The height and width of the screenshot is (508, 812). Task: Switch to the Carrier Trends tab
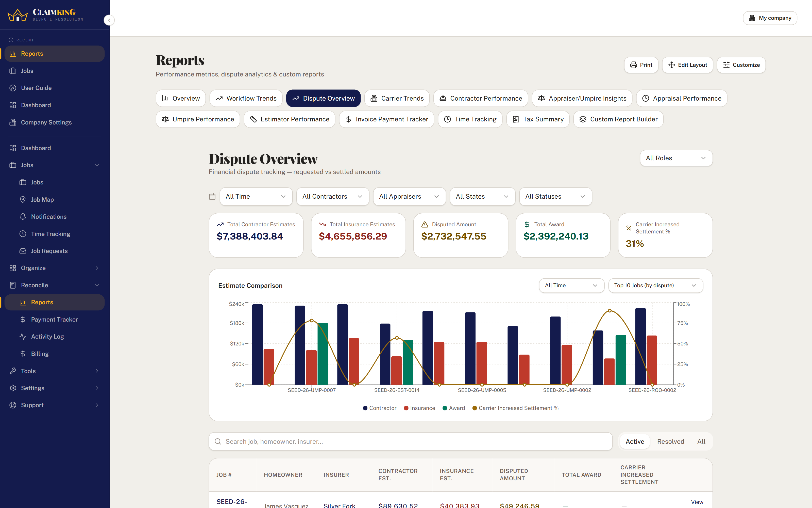coord(397,99)
